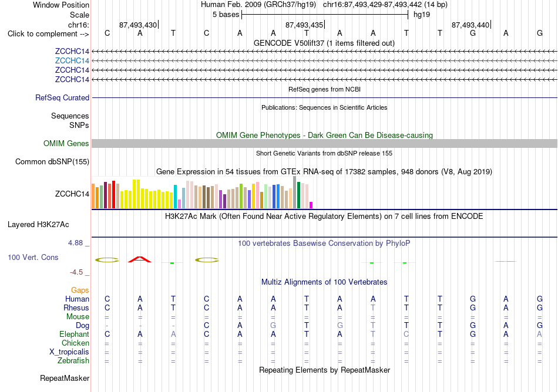Click the ZCCHC14 label beside GTEx bar chart
558x392 pixels.
click(x=72, y=194)
